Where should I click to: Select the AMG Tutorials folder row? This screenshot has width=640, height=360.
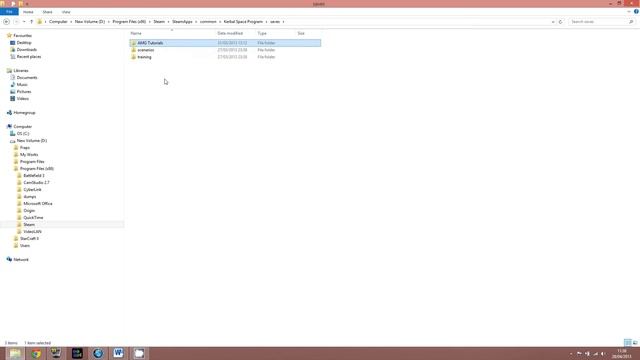pos(225,43)
